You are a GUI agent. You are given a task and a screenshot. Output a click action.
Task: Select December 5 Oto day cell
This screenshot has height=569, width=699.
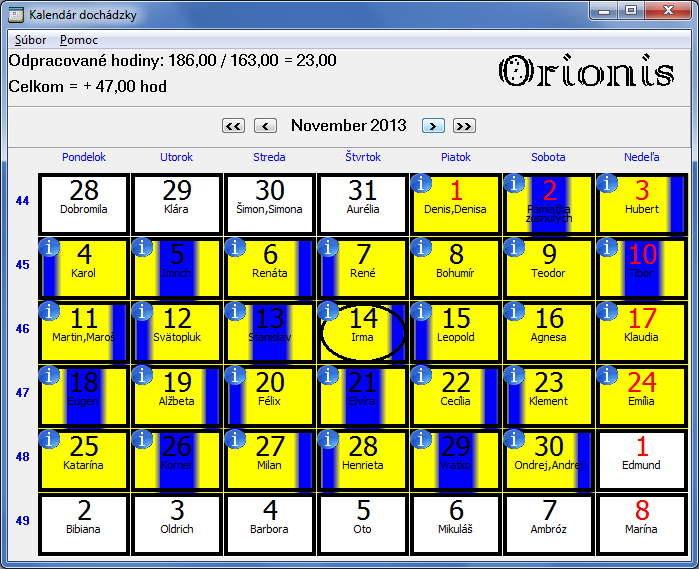click(363, 524)
